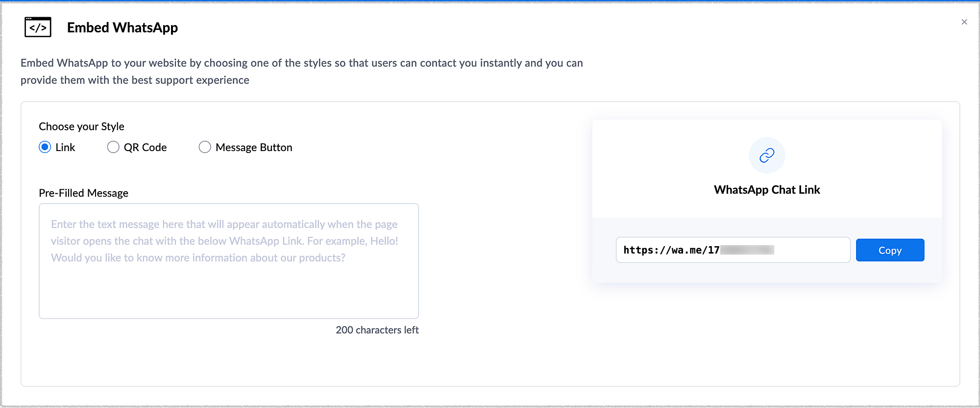Click the "Embed WhatsApp" dialog title
The width and height of the screenshot is (980, 408).
(x=122, y=28)
